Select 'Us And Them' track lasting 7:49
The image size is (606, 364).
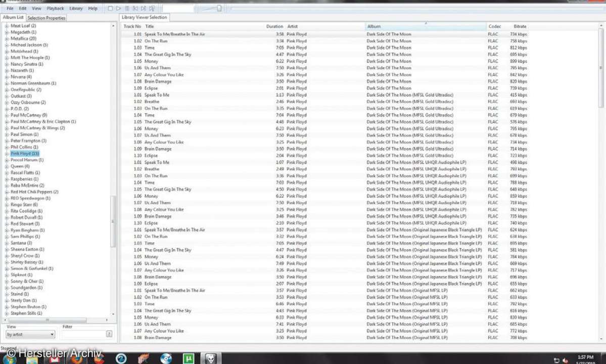324,263
